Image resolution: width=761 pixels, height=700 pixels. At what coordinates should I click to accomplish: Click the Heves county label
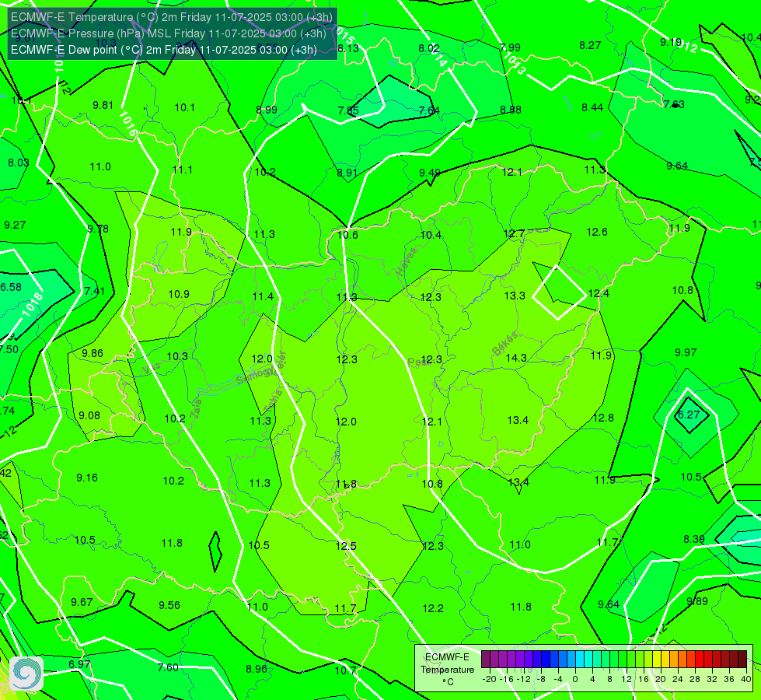pyautogui.click(x=407, y=262)
